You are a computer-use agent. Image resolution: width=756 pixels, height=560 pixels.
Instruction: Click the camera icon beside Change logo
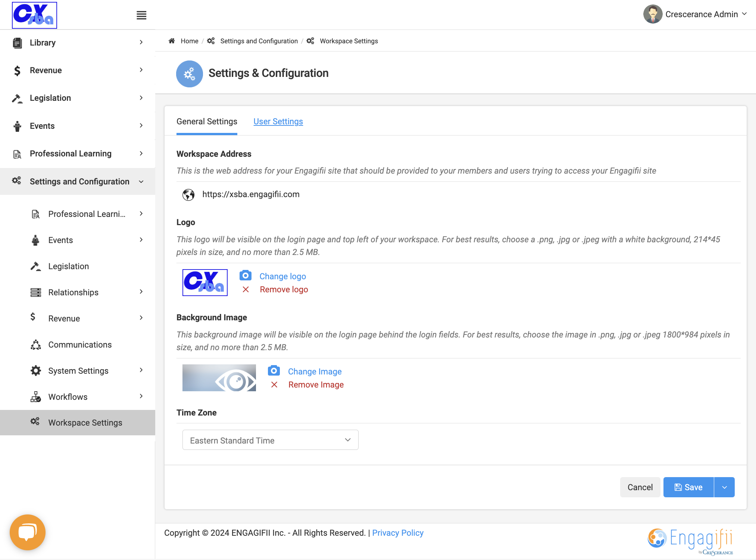pyautogui.click(x=245, y=276)
